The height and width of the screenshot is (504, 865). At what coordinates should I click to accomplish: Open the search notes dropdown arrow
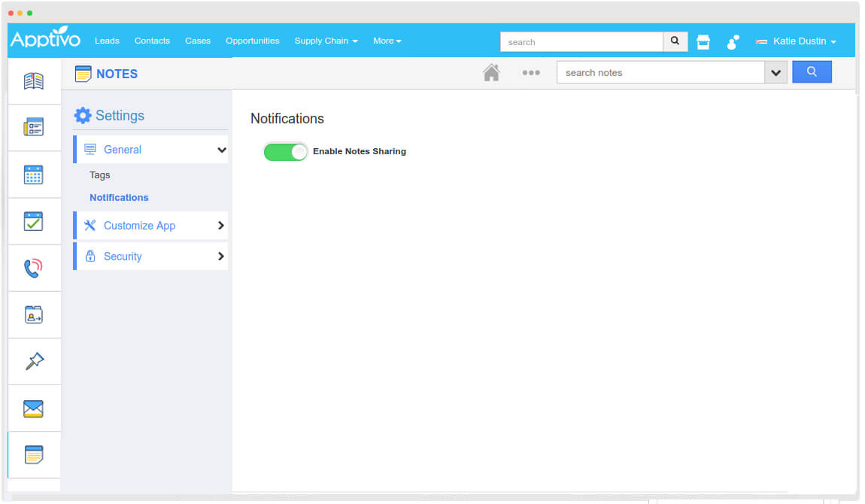775,73
